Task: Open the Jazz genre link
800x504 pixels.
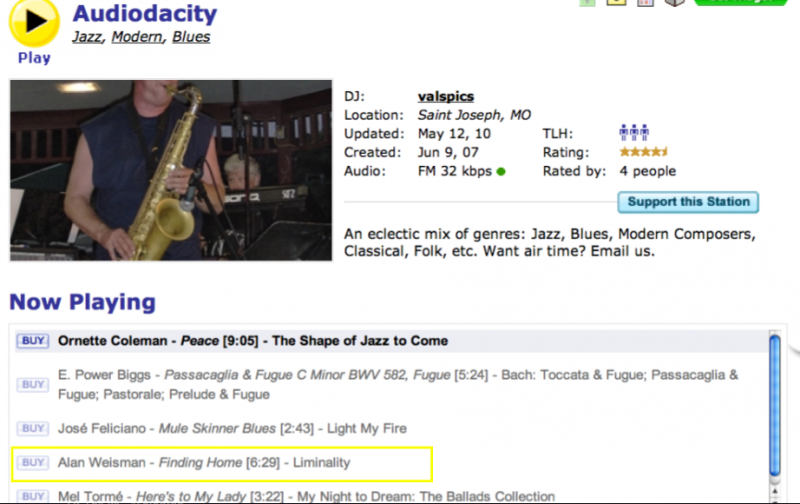Action: point(87,38)
